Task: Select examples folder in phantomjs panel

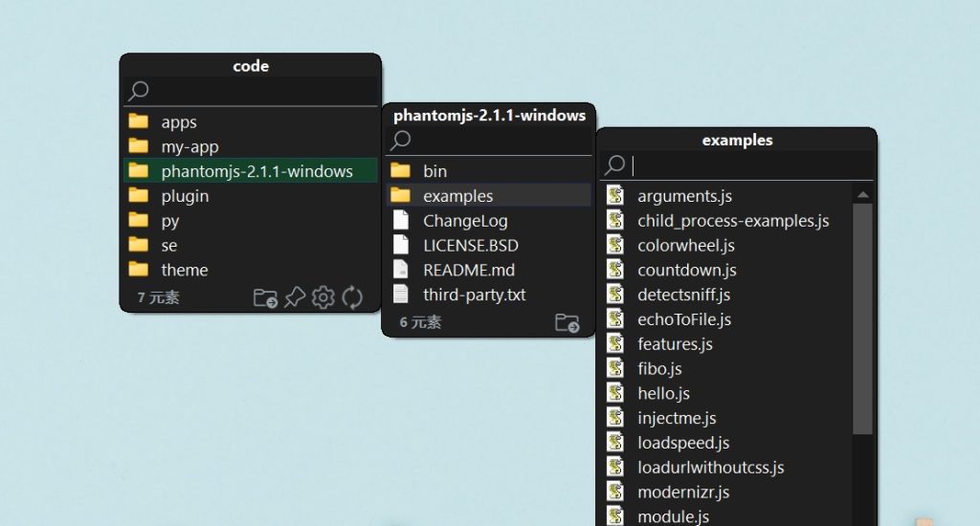Action: click(488, 195)
